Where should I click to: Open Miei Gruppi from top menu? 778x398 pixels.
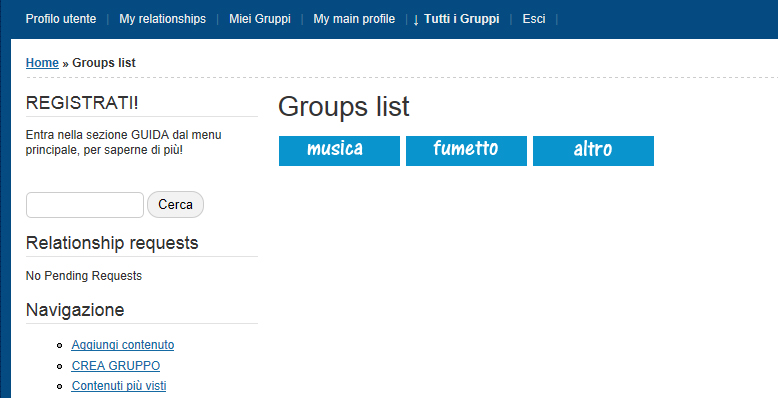point(259,19)
